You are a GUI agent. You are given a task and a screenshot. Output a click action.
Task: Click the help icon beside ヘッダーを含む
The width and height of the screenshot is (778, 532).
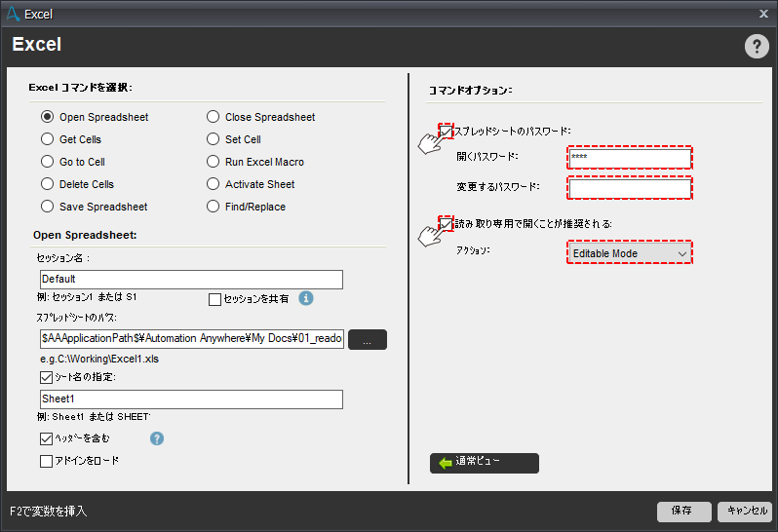(157, 438)
